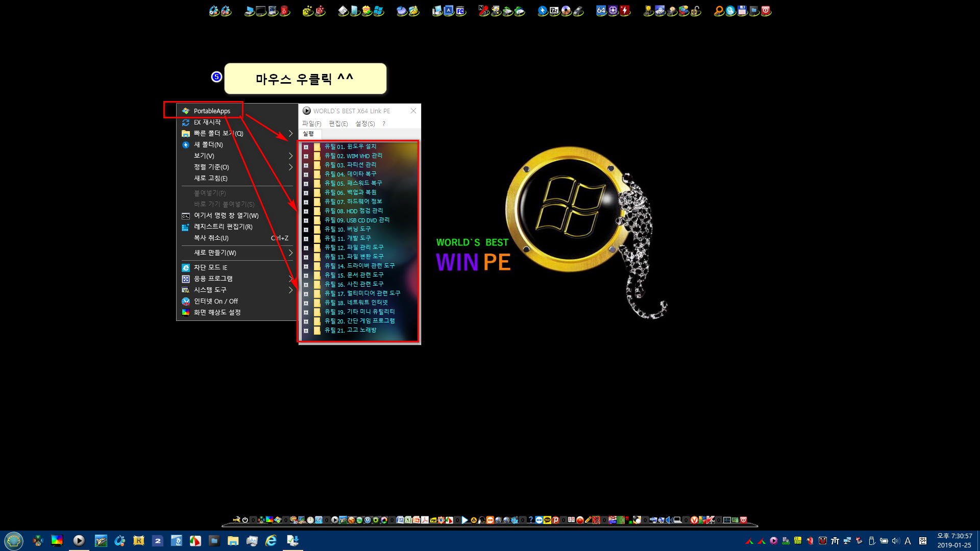
Task: Open the '응용 프로그램' submenu
Action: (x=237, y=279)
